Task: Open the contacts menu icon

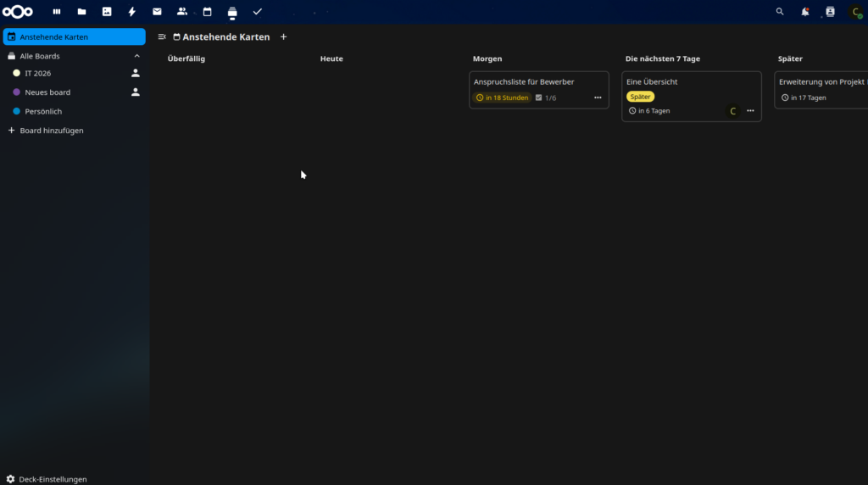Action: click(830, 12)
